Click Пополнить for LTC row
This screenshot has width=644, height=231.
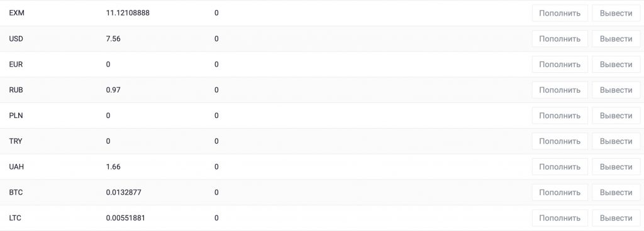(x=560, y=218)
